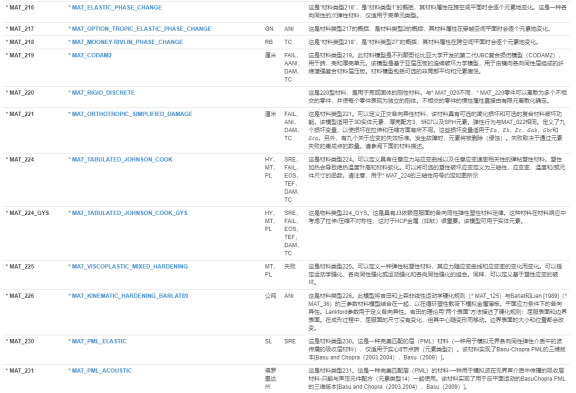This screenshot has height=393, width=576.
Task: Select the *MAT_231 row label
Action: [20, 371]
